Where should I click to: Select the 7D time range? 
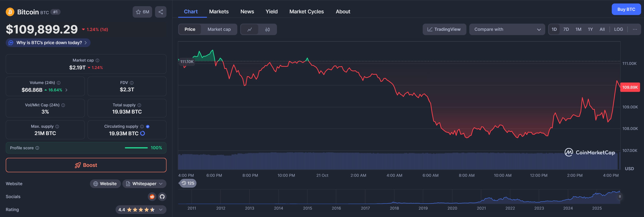pyautogui.click(x=566, y=30)
